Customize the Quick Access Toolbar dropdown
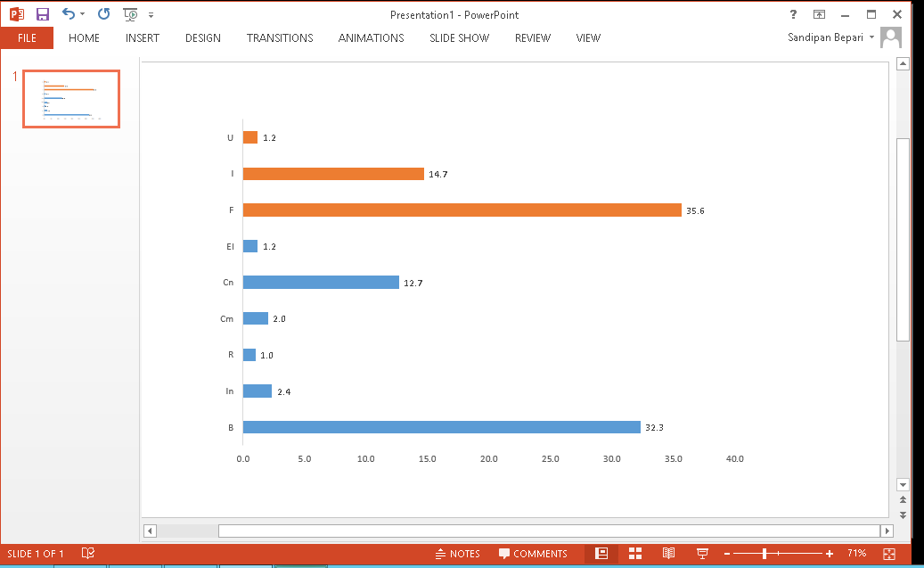Viewport: 924px width, 568px height. pyautogui.click(x=151, y=14)
